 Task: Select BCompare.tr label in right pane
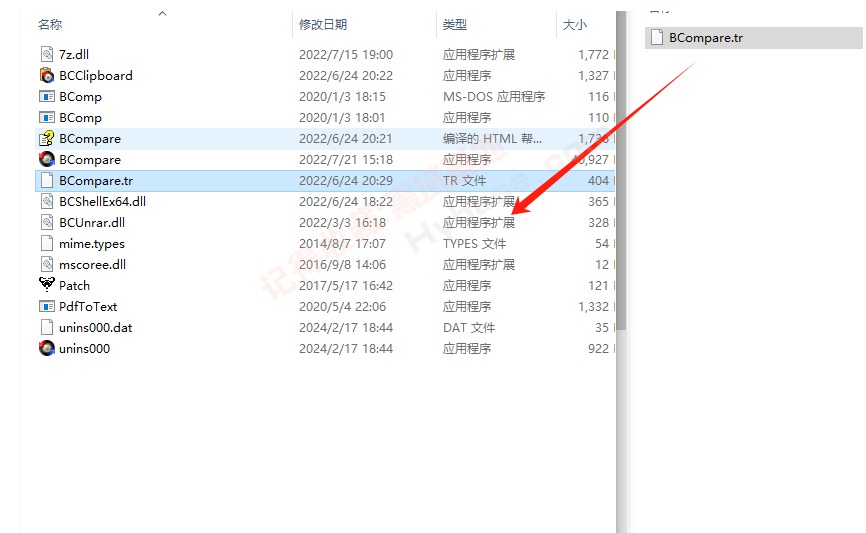706,38
